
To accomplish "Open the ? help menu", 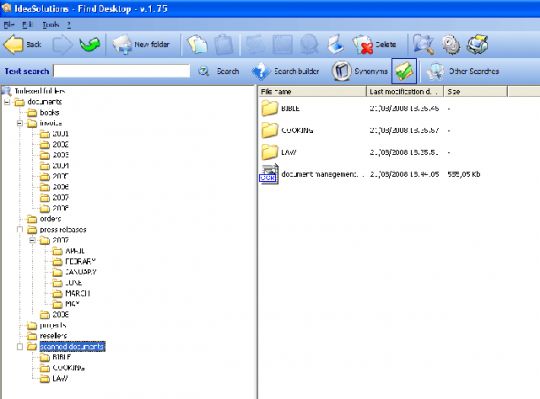I will click(x=69, y=25).
